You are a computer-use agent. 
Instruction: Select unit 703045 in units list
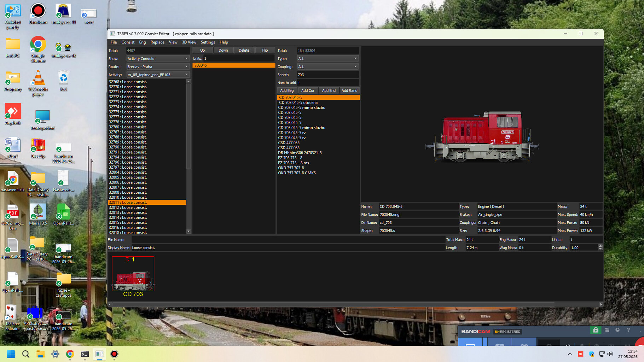pos(233,65)
